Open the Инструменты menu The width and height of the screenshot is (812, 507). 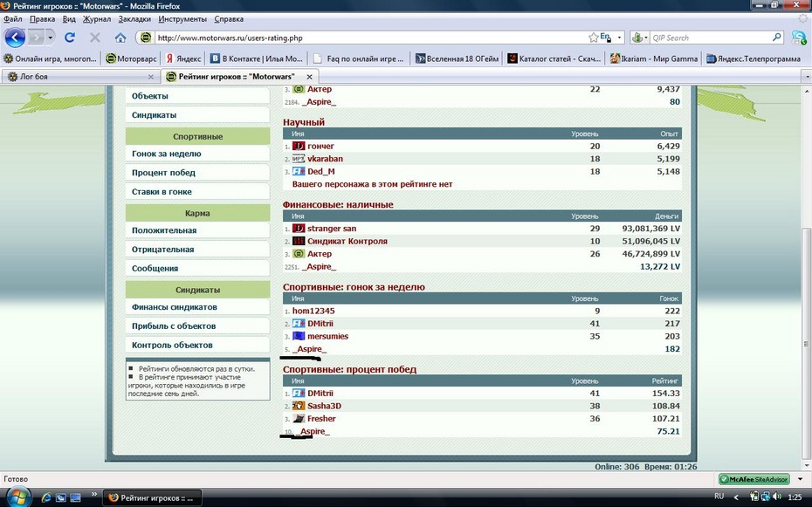pos(182,19)
